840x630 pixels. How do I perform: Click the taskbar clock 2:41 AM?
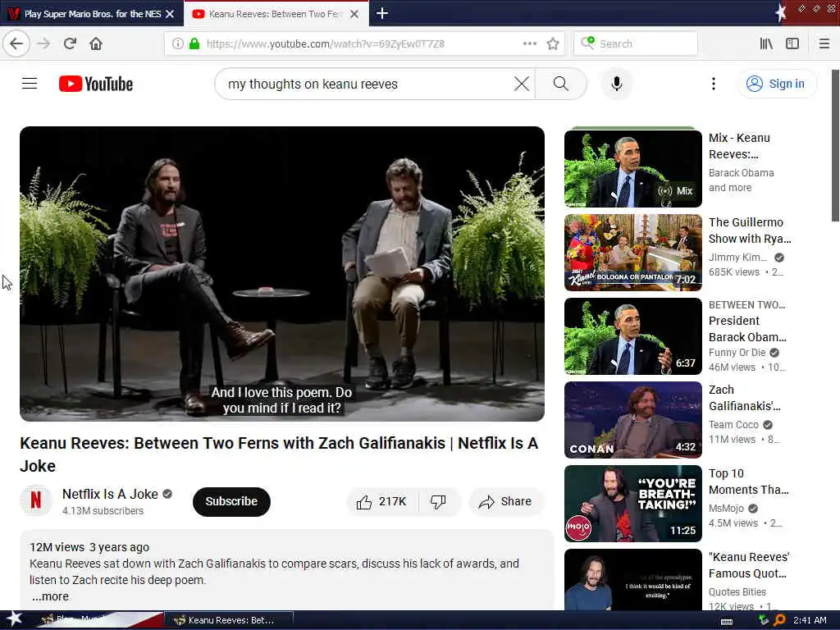[x=810, y=620]
